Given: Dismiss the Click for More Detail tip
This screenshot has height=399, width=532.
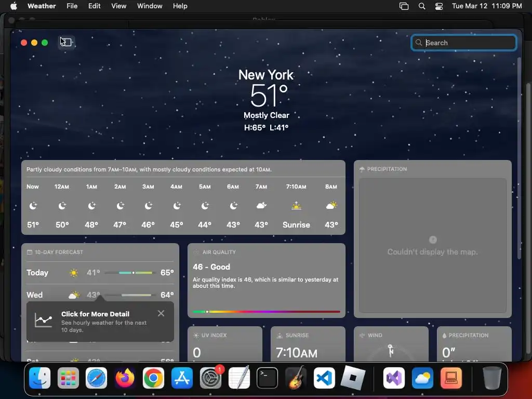Looking at the screenshot, I should pyautogui.click(x=161, y=313).
